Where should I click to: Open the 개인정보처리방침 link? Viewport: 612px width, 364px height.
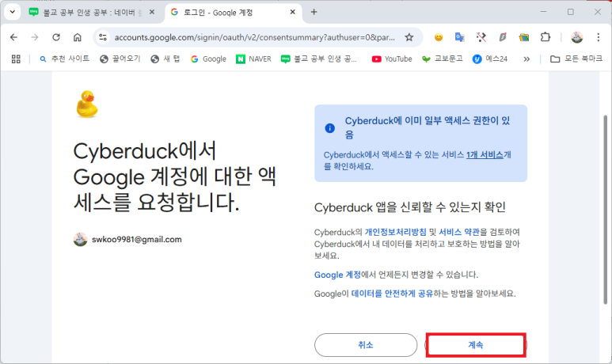(x=395, y=232)
